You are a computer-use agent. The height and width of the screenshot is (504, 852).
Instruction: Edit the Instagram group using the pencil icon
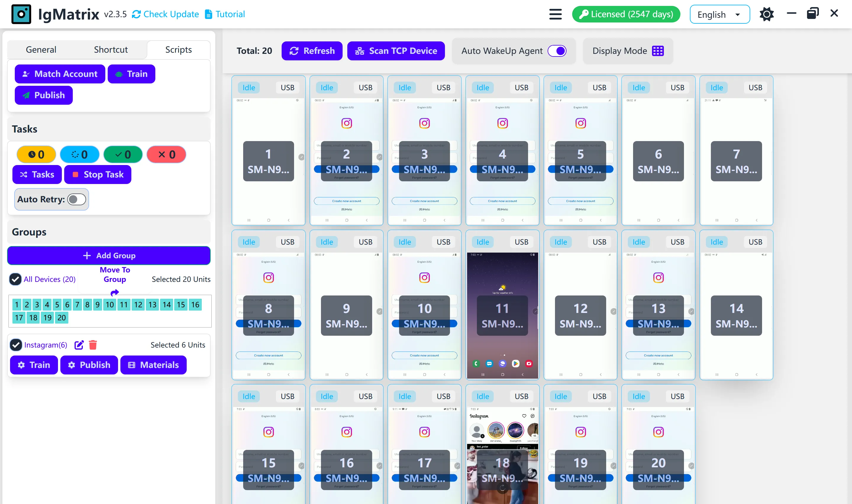[79, 345]
